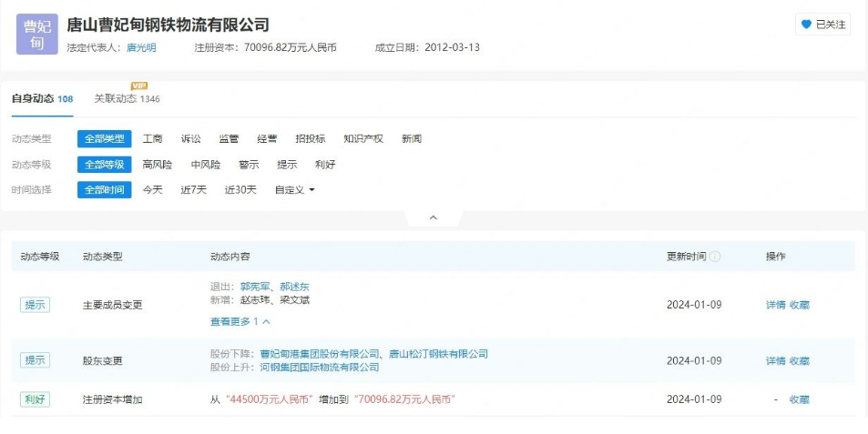Image resolution: width=868 pixels, height=434 pixels.
Task: Filter time to 近30天
Action: click(x=240, y=189)
